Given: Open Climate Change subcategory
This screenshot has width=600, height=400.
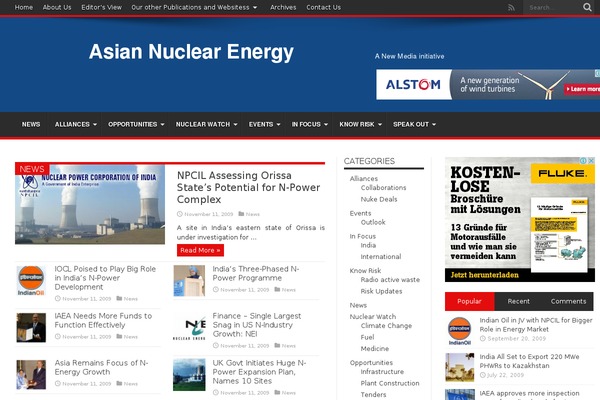Looking at the screenshot, I should (386, 326).
